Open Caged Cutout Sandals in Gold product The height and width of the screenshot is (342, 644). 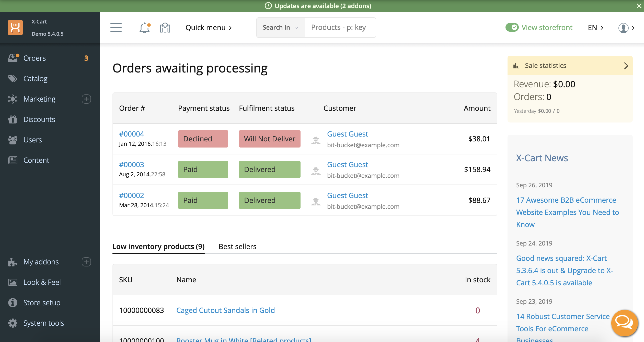click(x=225, y=310)
